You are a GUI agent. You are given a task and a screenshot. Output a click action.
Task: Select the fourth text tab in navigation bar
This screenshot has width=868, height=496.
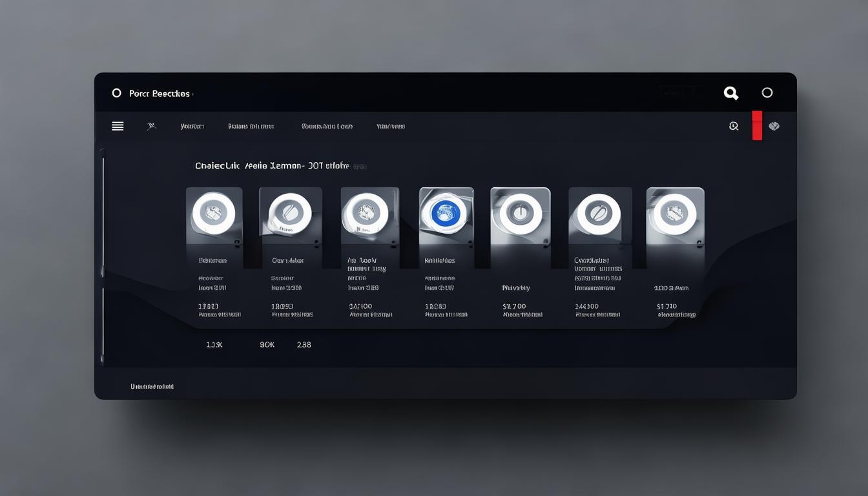pyautogui.click(x=391, y=127)
